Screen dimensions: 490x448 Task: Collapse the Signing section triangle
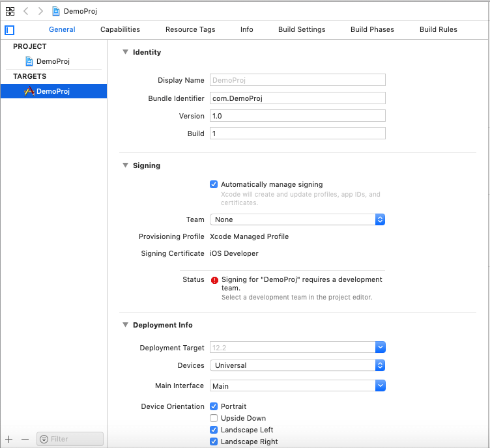(x=125, y=165)
